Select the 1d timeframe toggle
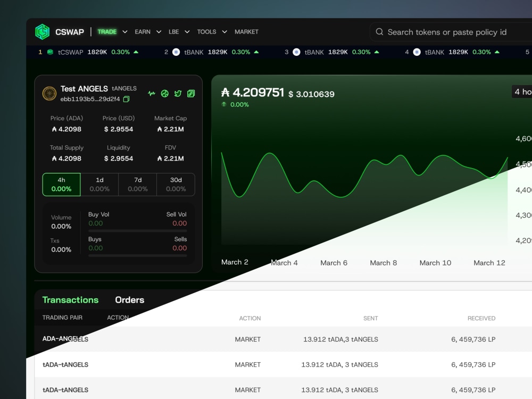 99,185
